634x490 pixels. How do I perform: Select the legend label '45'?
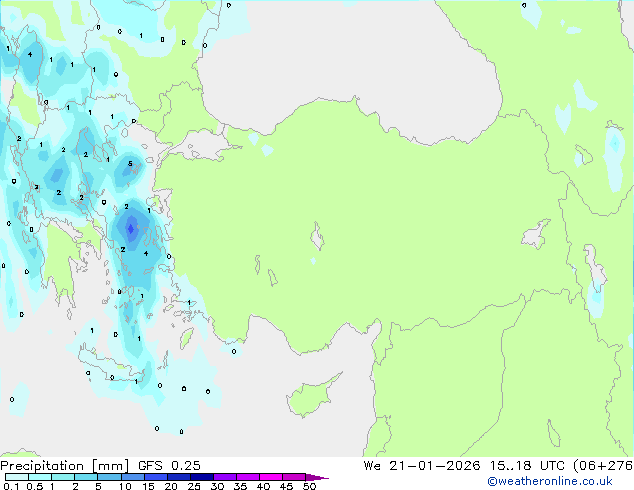[x=286, y=486]
